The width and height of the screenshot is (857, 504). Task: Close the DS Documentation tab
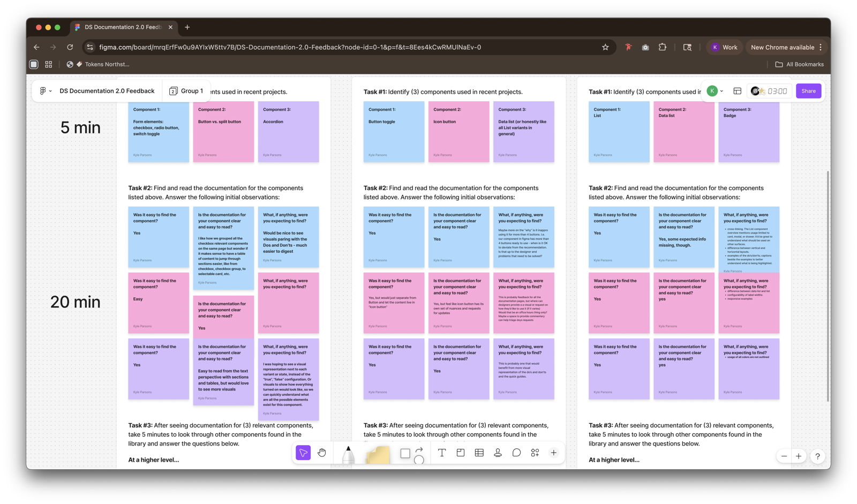pos(170,27)
